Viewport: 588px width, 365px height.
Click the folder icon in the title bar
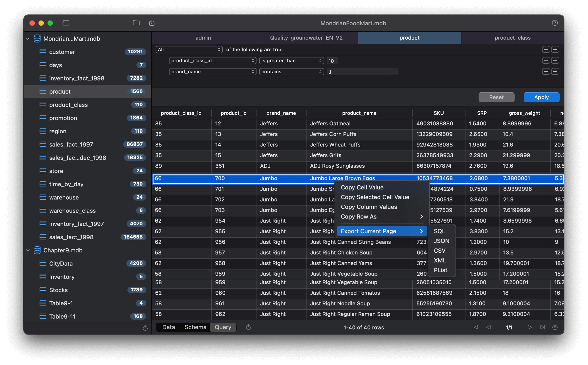coord(136,23)
